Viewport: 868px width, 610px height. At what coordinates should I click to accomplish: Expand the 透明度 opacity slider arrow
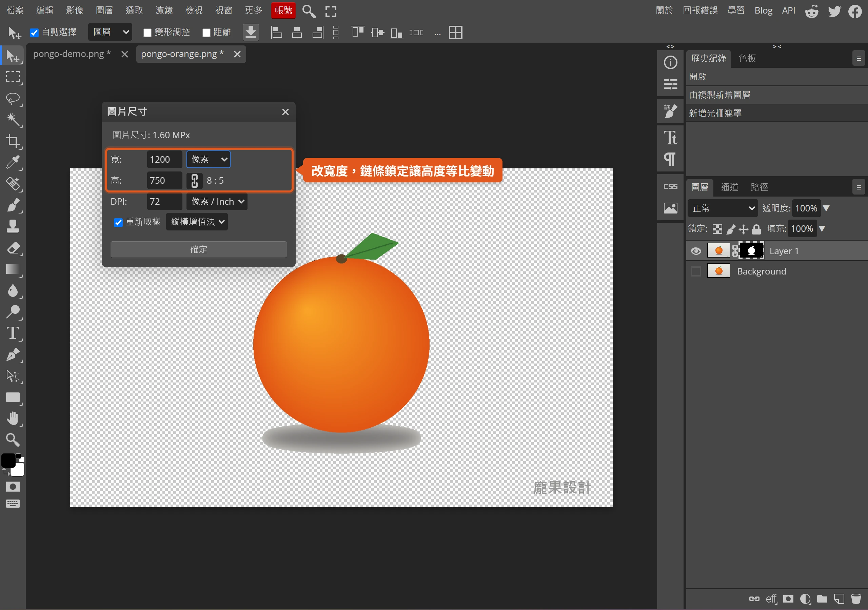tap(826, 208)
